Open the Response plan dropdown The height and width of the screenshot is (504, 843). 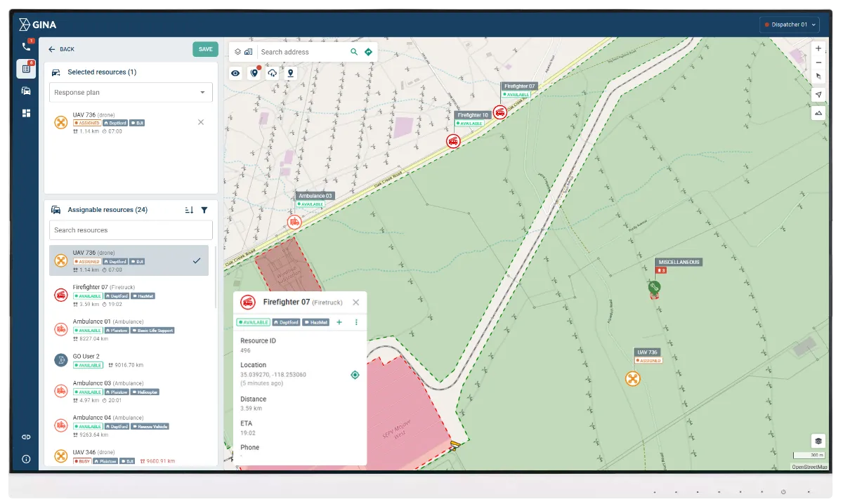(131, 92)
